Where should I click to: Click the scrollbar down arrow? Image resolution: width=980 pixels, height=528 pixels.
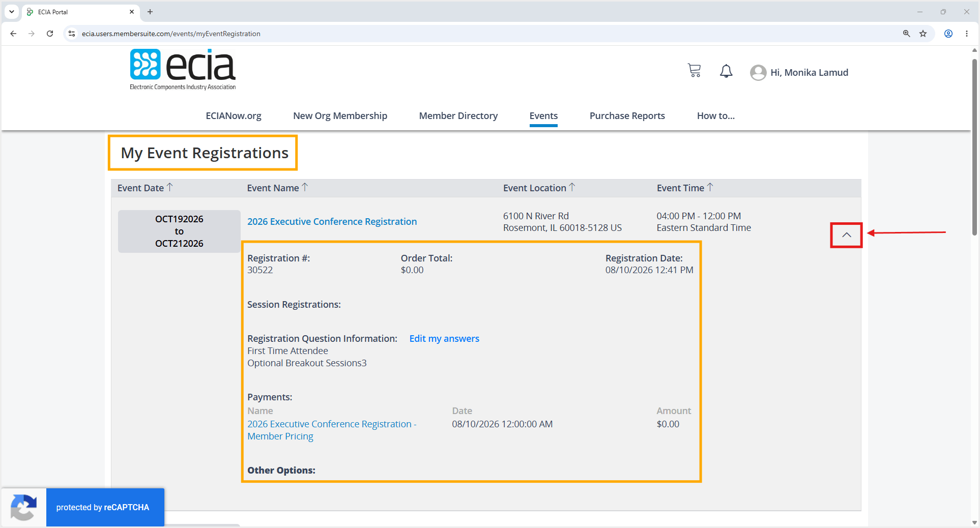(974, 522)
